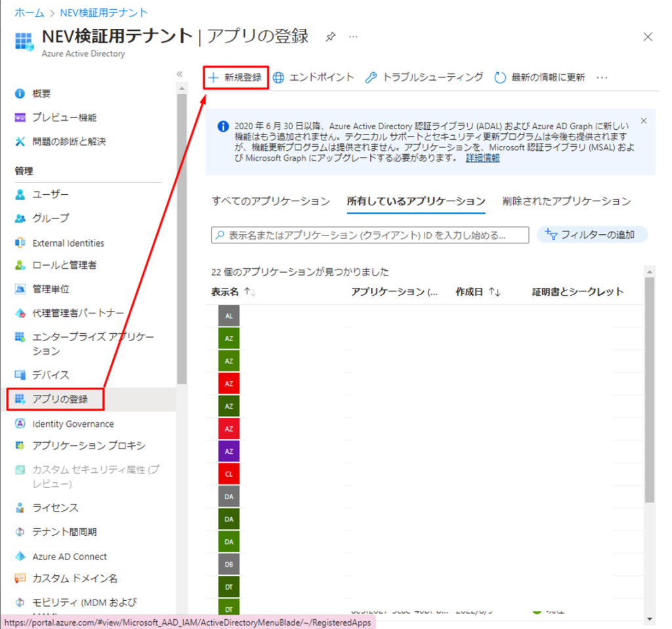Collapse the sidebar with double chevron
Viewport: 672px width, 629px height.
179,74
